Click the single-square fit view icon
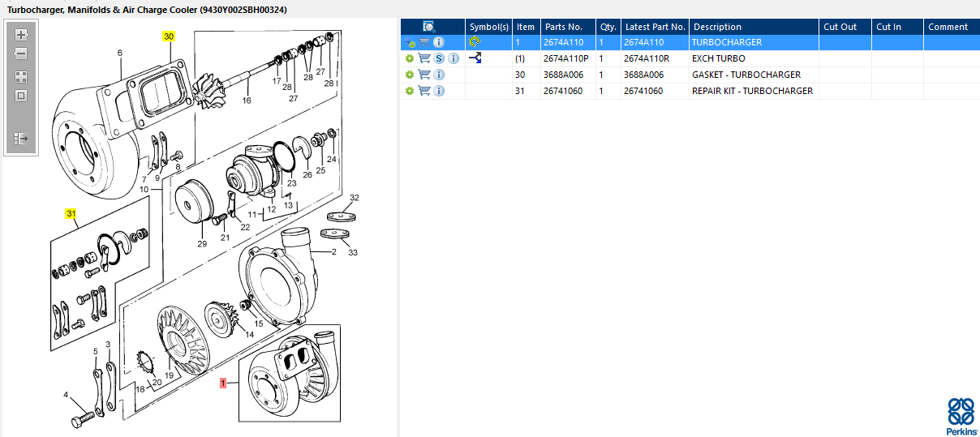 click(21, 96)
